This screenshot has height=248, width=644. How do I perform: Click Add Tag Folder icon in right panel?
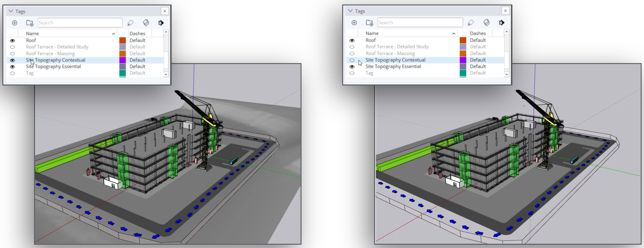[x=369, y=23]
